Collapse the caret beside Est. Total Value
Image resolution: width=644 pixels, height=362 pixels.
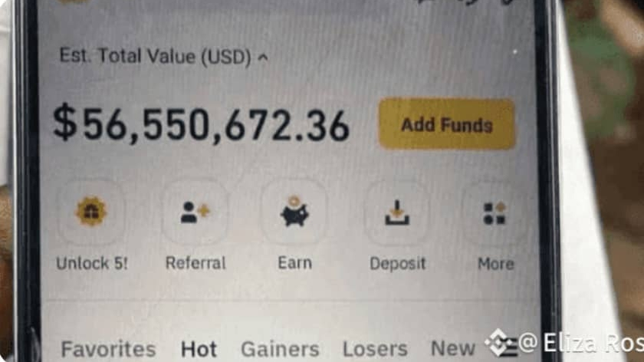coord(263,58)
